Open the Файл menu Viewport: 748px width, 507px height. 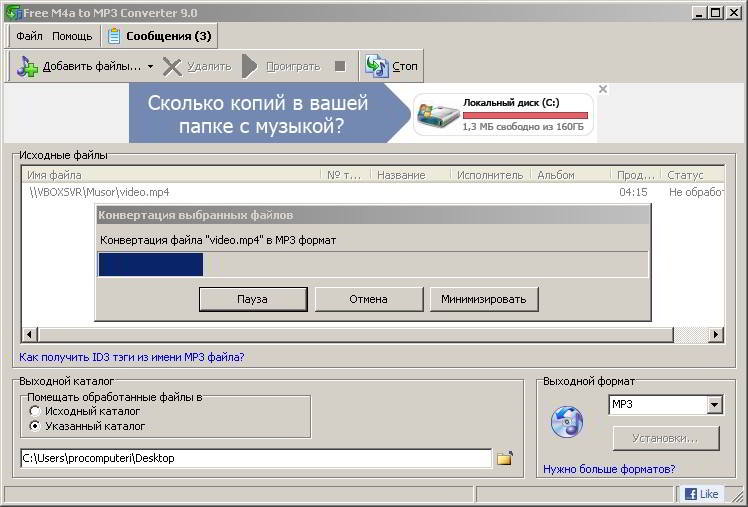[x=29, y=36]
